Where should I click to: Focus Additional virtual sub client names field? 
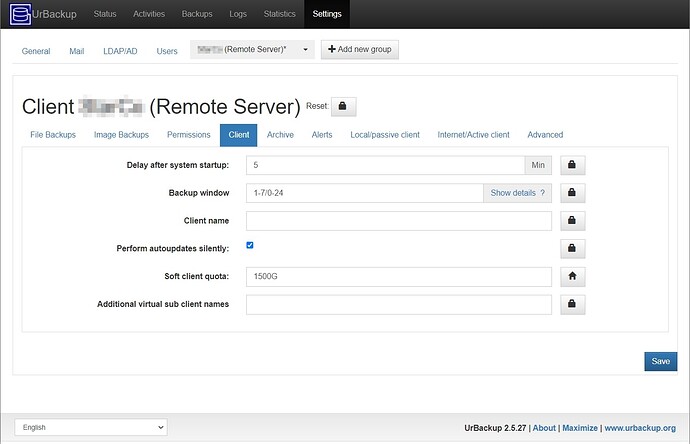(x=399, y=304)
